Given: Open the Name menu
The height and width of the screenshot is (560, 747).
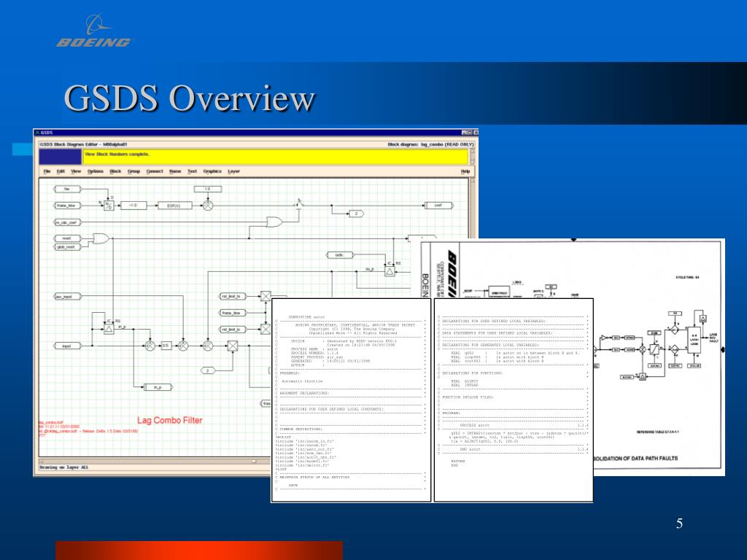Looking at the screenshot, I should tap(175, 171).
